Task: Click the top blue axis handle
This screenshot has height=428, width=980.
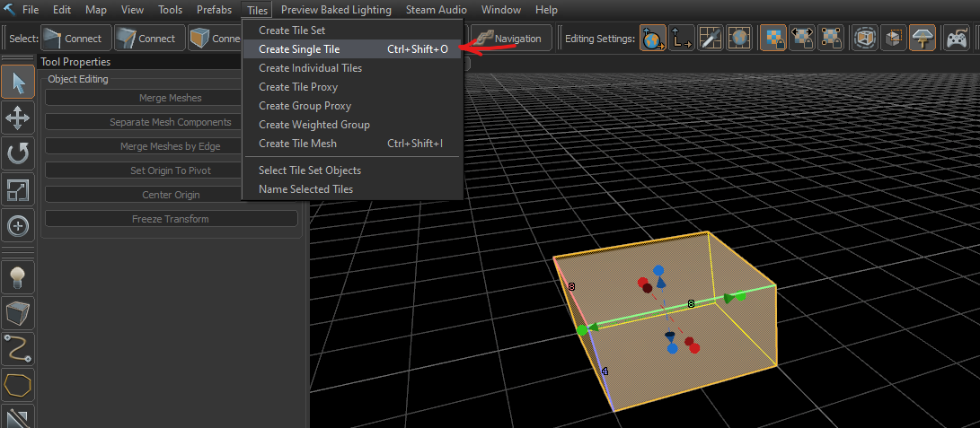Action: (658, 270)
